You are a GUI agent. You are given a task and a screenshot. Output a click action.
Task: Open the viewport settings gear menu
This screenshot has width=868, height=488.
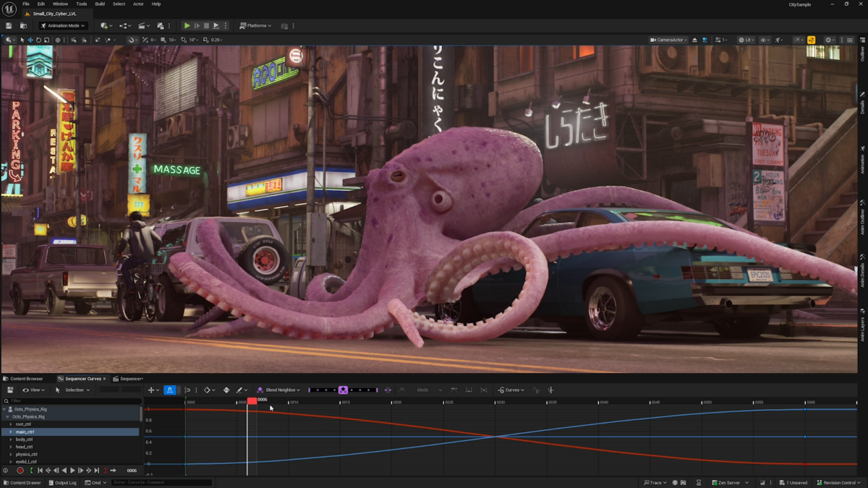coord(830,40)
